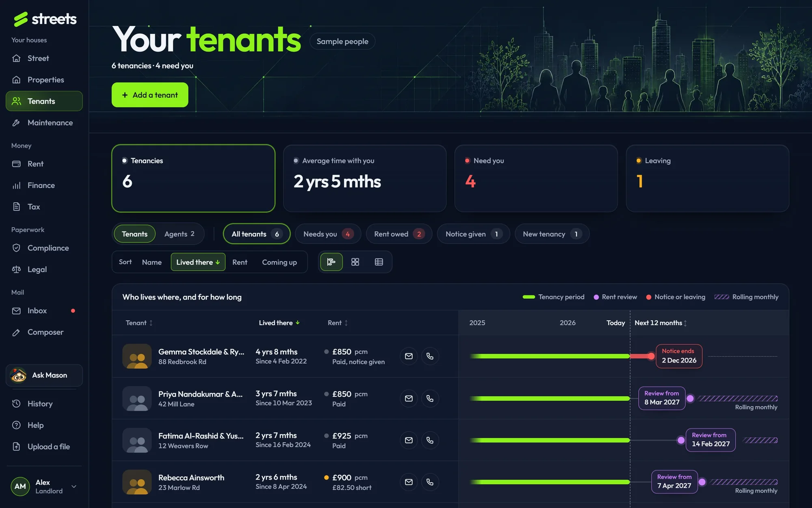Expand the Alex Landlord account menu
Image resolution: width=812 pixels, height=508 pixels.
click(44, 486)
